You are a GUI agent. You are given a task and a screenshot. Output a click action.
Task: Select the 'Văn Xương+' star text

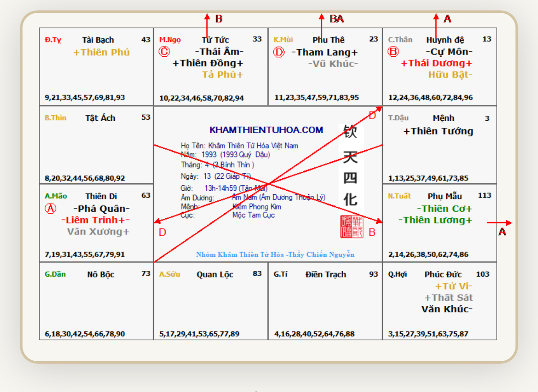(98, 232)
